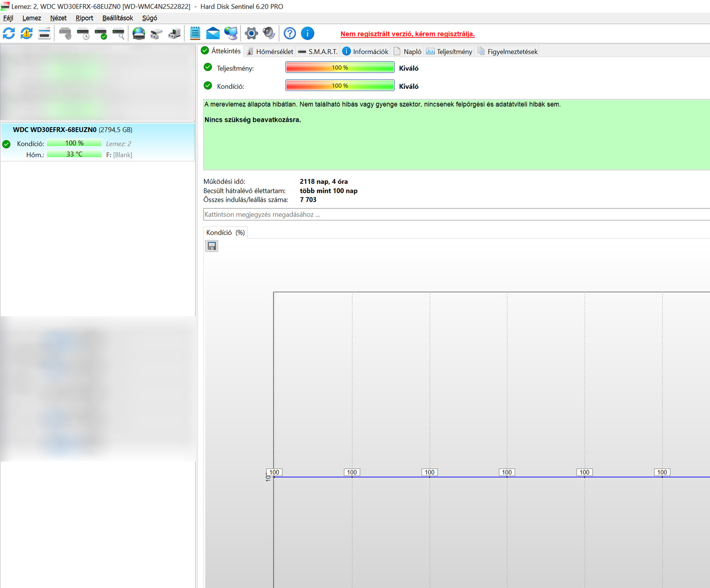Click the refresh with warning icon

coord(27,33)
